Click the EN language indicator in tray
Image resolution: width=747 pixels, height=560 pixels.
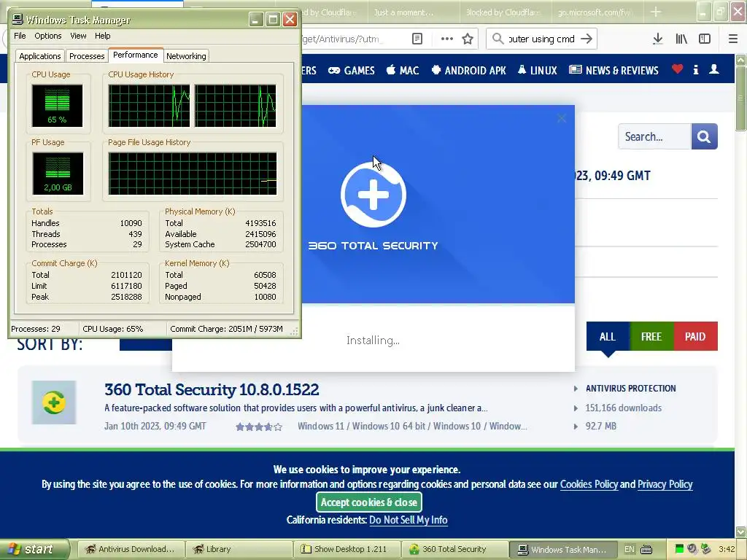(x=630, y=550)
